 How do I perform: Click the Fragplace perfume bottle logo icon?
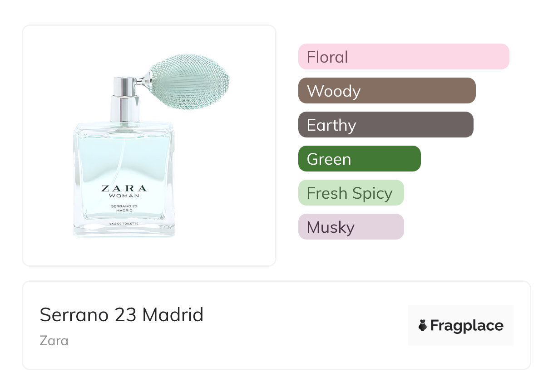(423, 325)
